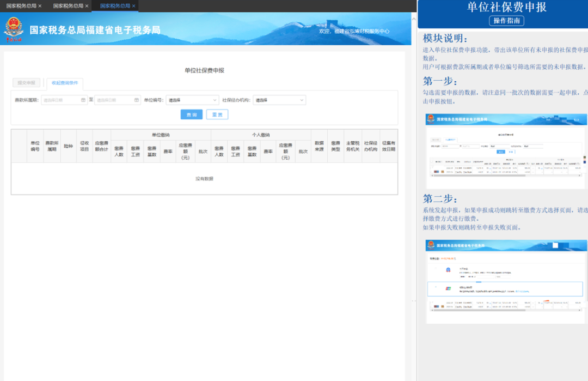Click 应缴费额(元) header under 个人缴纳
Screen dimensions: 588x381
click(285, 152)
